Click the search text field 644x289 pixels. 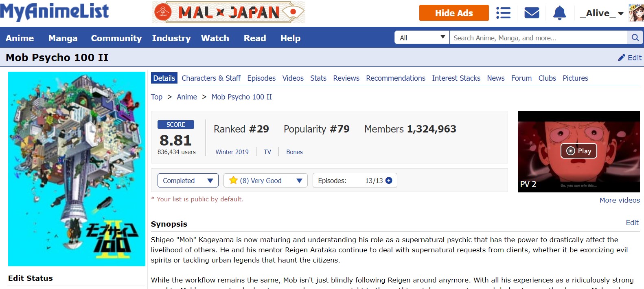[x=538, y=38]
